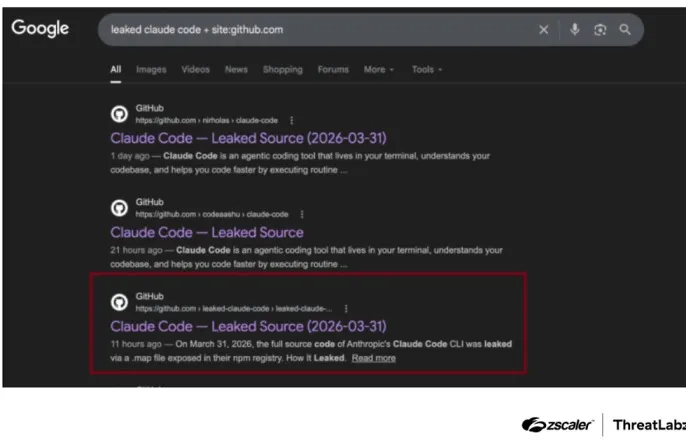The width and height of the screenshot is (686, 440).
Task: Click the GitHub site name of the codeaashu result
Action: tap(150, 202)
